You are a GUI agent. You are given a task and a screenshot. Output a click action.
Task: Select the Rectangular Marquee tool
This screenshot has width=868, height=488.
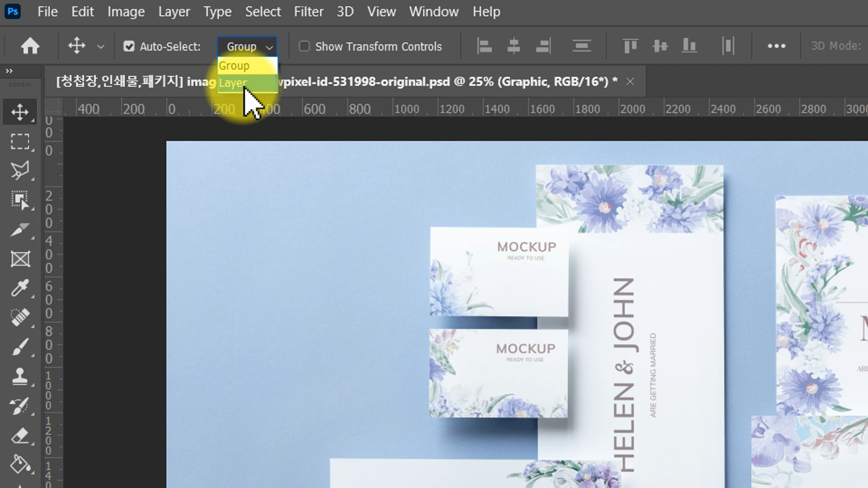click(20, 141)
